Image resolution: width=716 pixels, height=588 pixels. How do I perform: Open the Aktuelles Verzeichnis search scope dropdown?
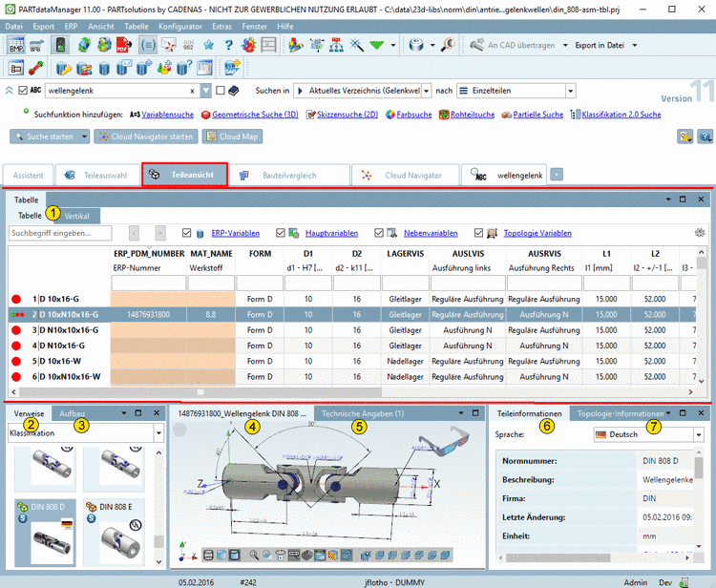(426, 91)
